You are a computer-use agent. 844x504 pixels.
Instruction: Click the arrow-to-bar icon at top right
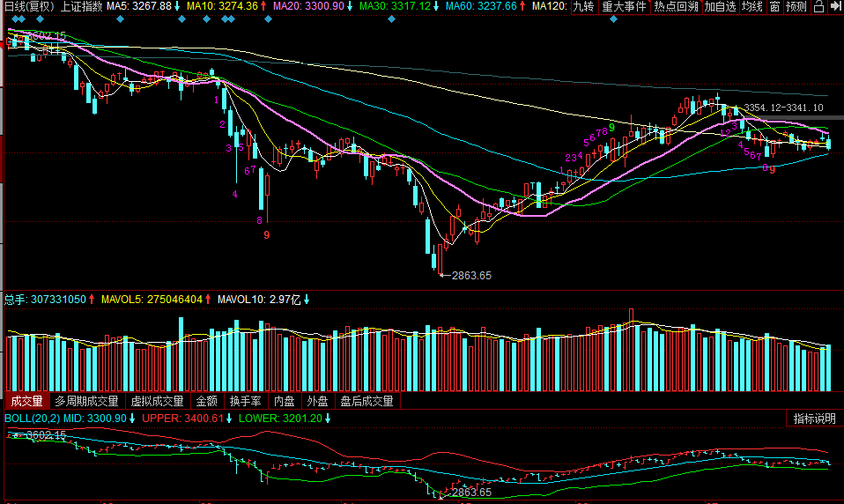(x=834, y=7)
